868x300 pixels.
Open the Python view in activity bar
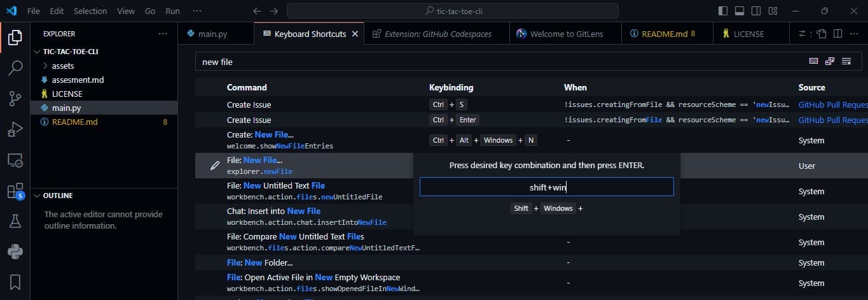coord(15,252)
